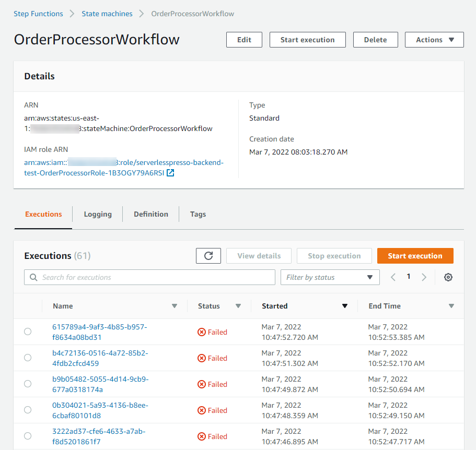476x450 pixels.
Task: Click the Details panel heading
Action: tap(40, 76)
